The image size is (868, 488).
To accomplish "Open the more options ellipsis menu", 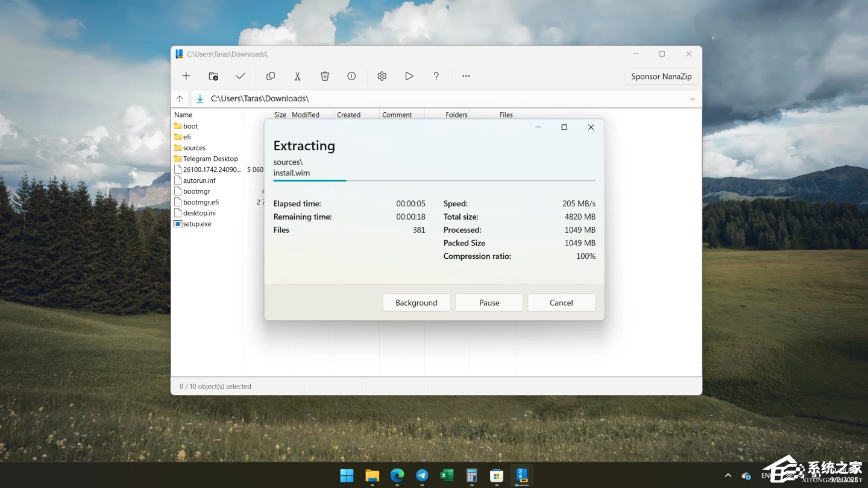I will [466, 76].
